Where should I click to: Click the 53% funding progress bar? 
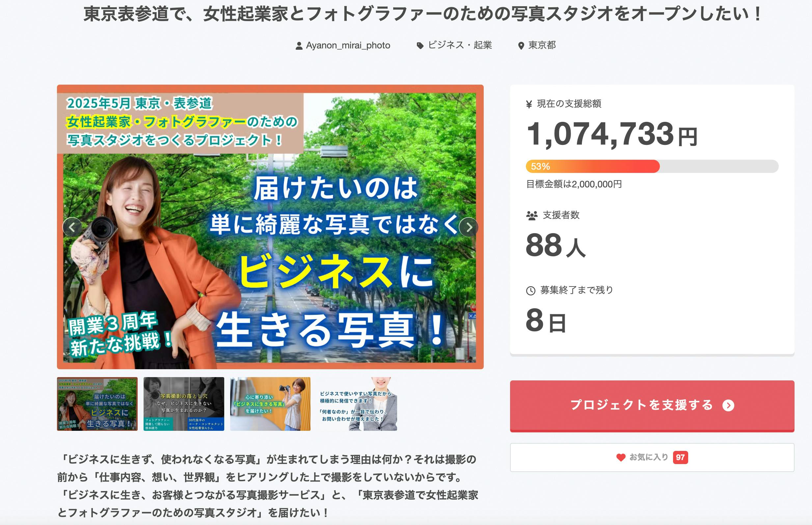coord(652,166)
